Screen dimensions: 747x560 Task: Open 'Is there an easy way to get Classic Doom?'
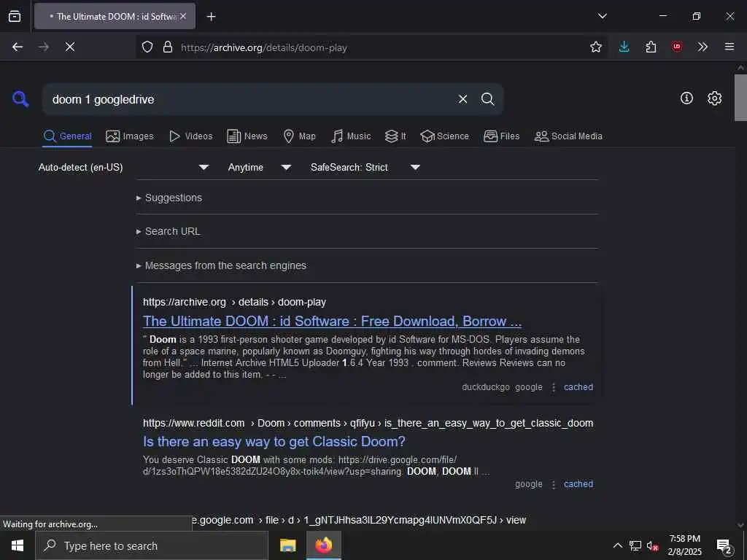click(x=274, y=442)
